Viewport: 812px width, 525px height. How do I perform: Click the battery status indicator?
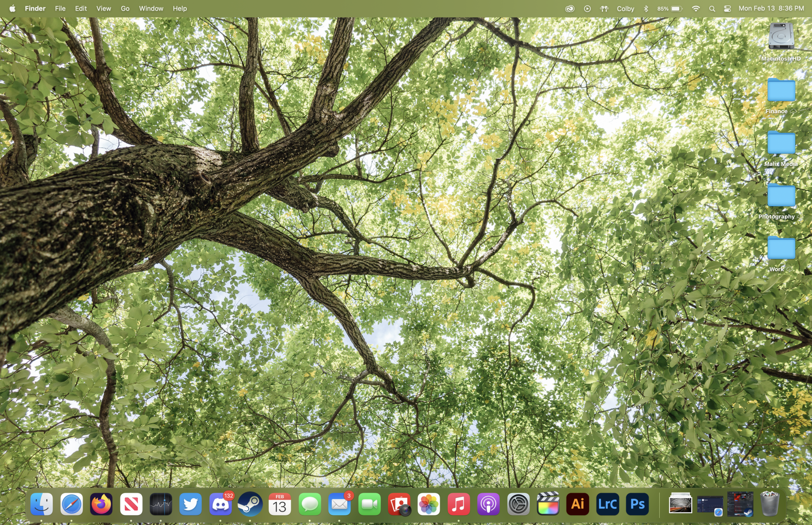(x=670, y=9)
